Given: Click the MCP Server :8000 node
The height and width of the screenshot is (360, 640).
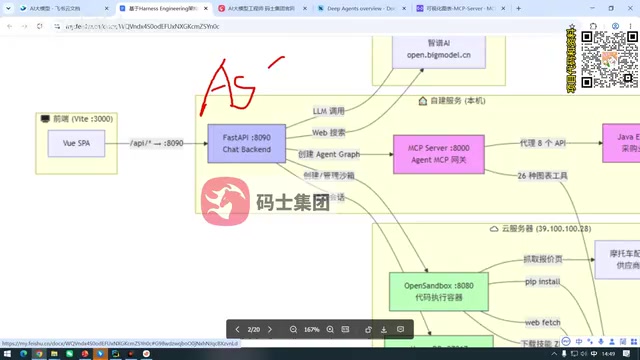Looking at the screenshot, I should pos(439,154).
